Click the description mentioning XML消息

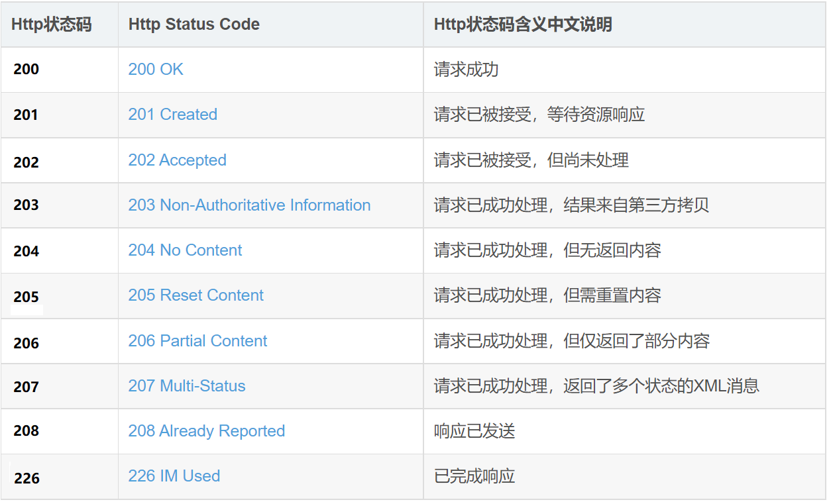(596, 386)
